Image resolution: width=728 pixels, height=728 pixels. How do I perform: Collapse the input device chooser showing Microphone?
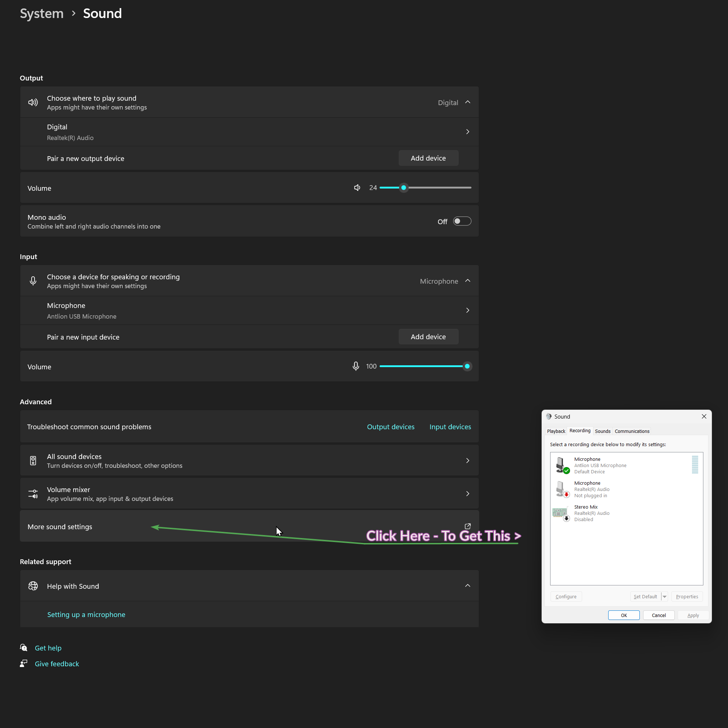pos(467,281)
